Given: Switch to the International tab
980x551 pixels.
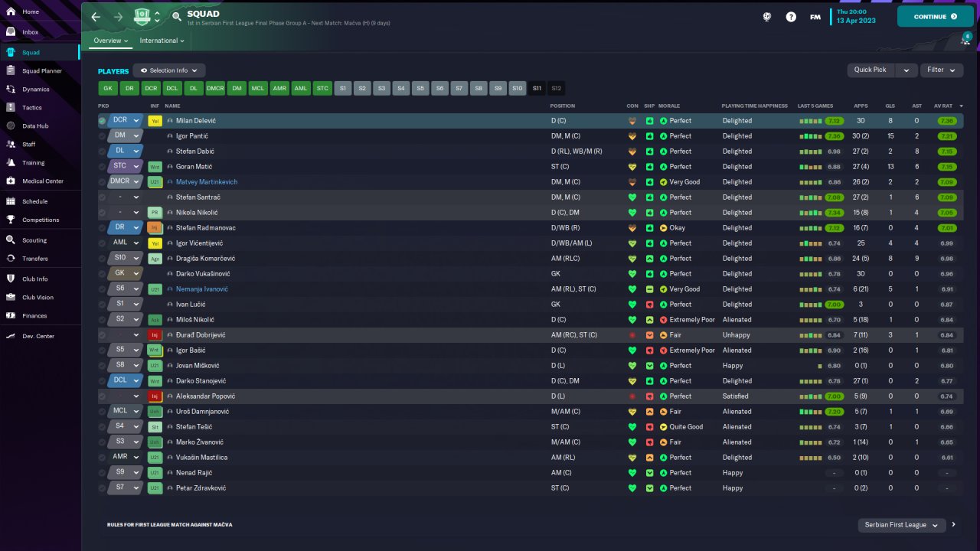Looking at the screenshot, I should pyautogui.click(x=162, y=41).
